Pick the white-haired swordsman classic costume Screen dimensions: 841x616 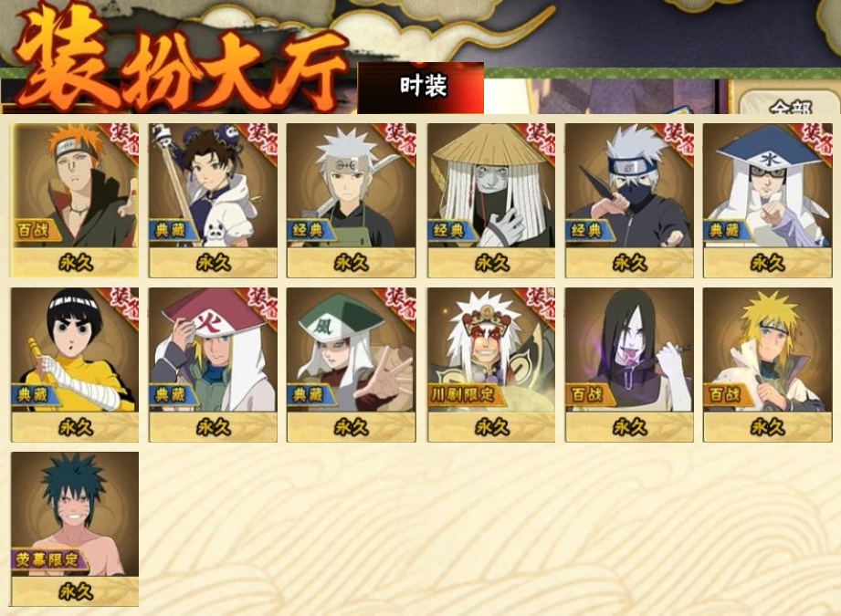tap(352, 200)
